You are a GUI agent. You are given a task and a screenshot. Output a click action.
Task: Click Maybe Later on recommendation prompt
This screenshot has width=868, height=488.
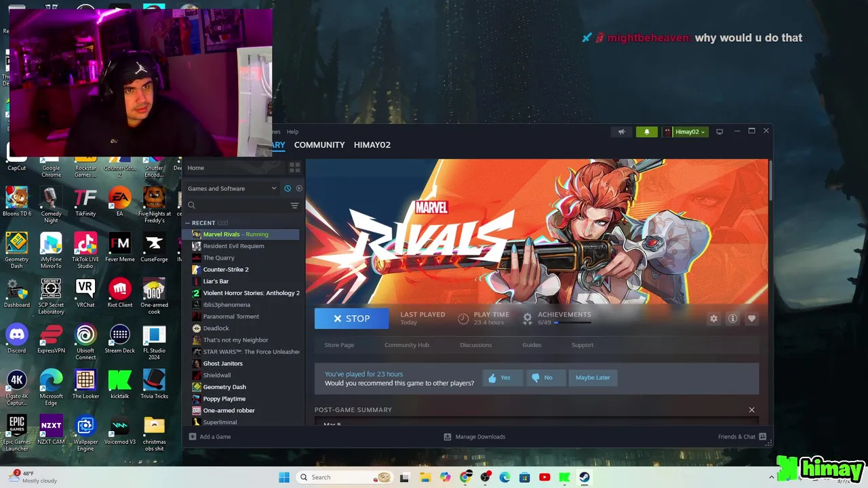pos(593,378)
